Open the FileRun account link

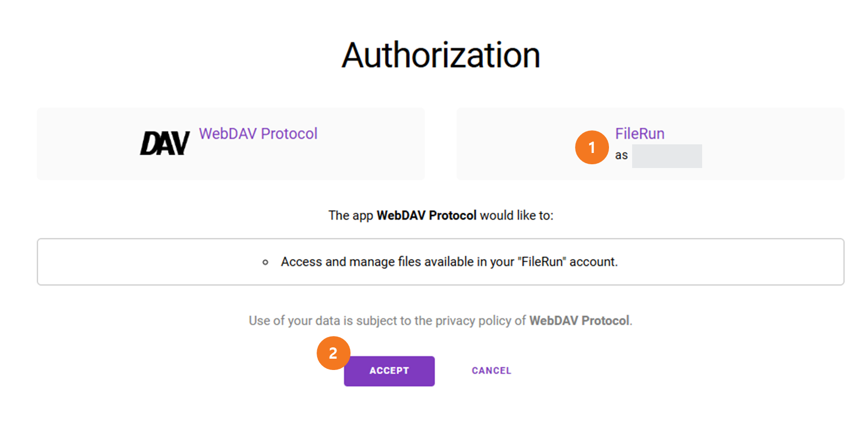[x=640, y=134]
